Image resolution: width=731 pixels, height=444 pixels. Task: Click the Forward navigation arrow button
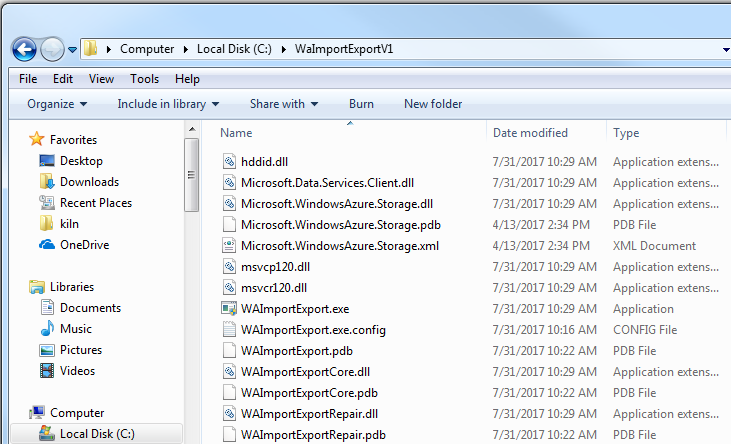[52, 49]
